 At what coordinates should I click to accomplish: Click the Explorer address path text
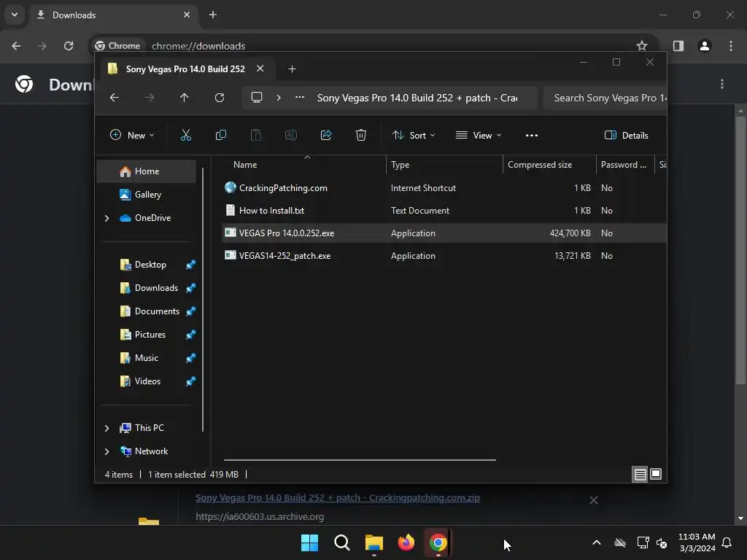click(417, 98)
